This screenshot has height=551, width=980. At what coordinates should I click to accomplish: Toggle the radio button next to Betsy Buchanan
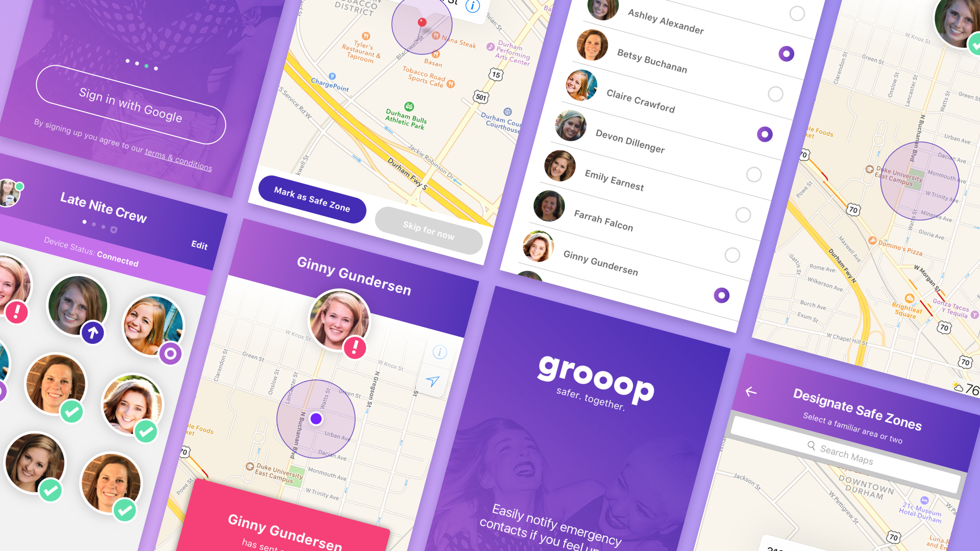[782, 53]
